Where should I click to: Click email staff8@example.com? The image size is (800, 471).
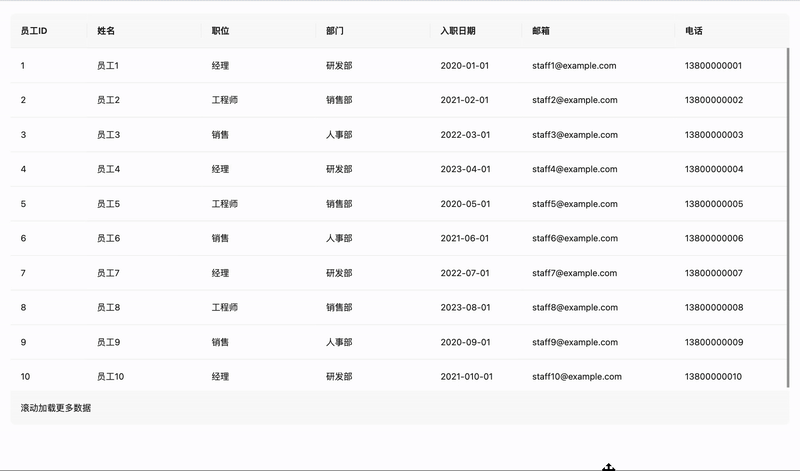coord(574,307)
